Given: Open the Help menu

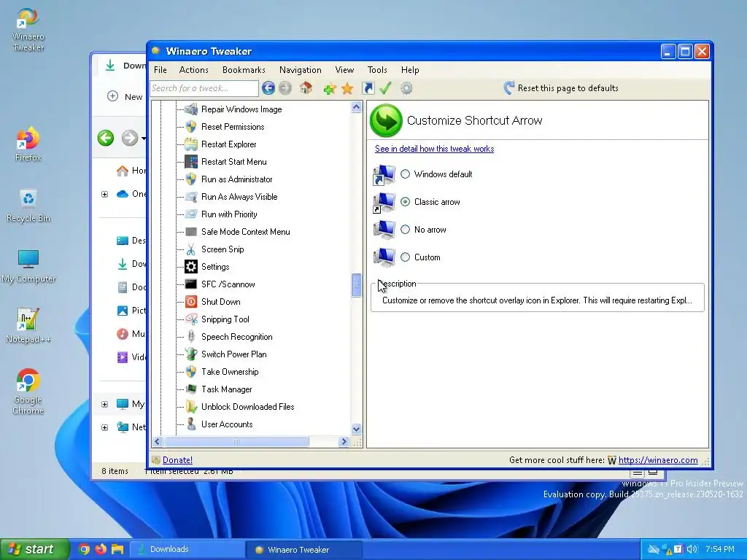Looking at the screenshot, I should click(410, 70).
